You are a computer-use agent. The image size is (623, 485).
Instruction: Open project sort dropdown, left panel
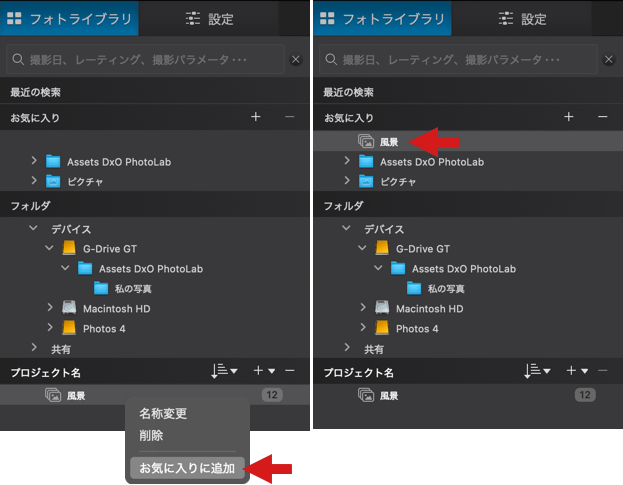tap(224, 371)
